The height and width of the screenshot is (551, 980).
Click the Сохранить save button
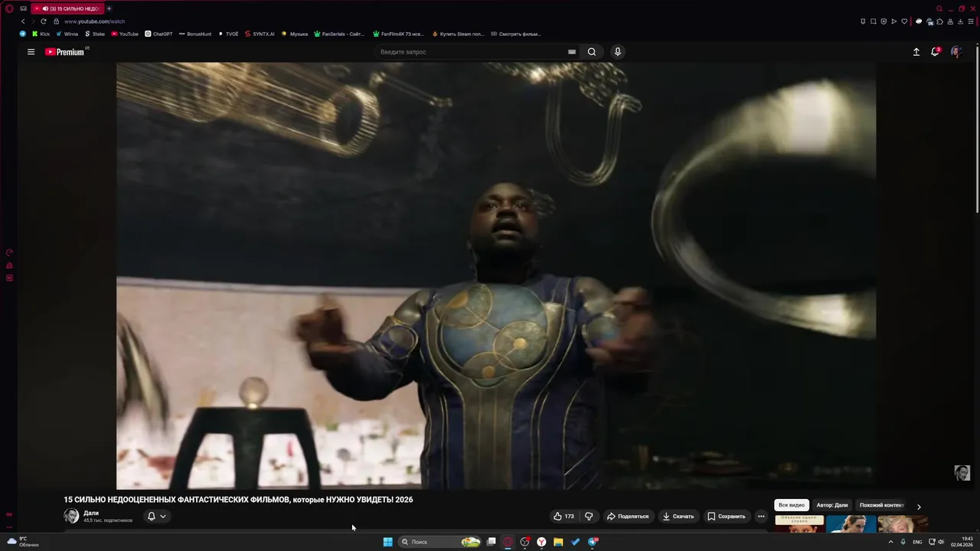coord(727,517)
